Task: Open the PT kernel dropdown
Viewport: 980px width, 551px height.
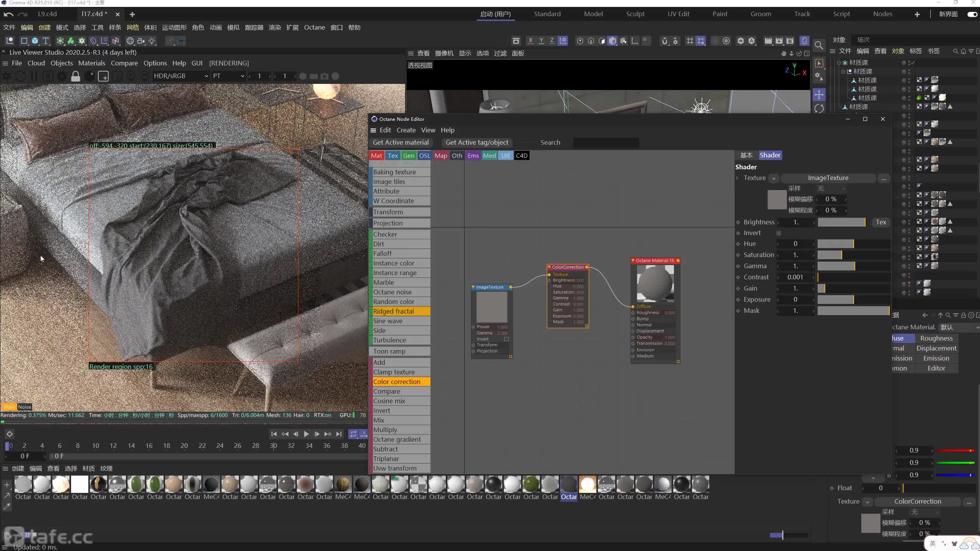Action: [228, 76]
